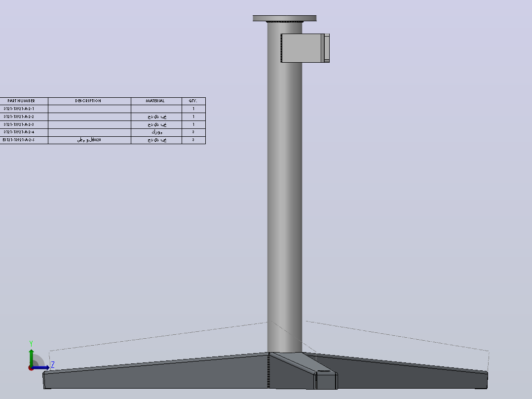This screenshot has height=399, width=532.
Task: Click the empty description cell of row A-2-1
Action: (x=90, y=109)
